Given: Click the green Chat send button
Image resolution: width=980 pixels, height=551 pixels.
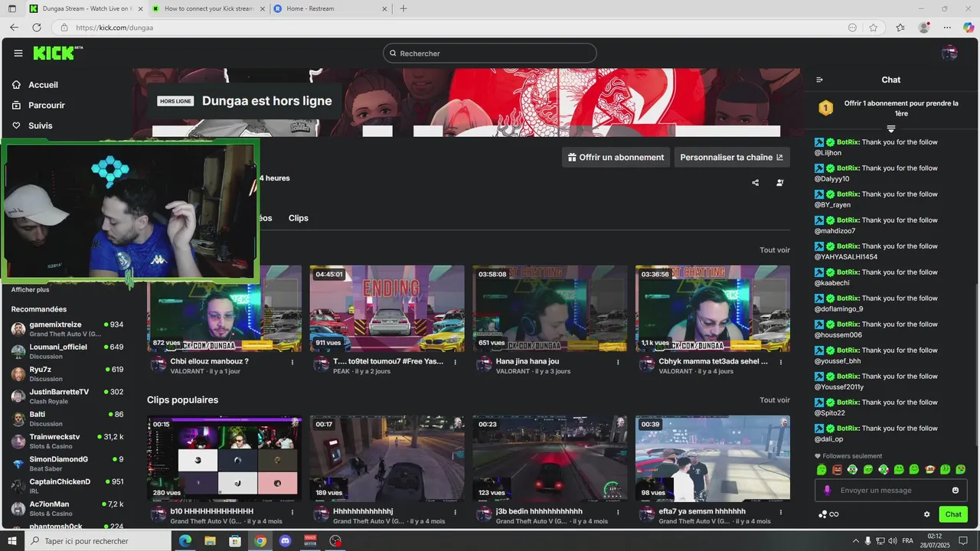Looking at the screenshot, I should pyautogui.click(x=953, y=514).
